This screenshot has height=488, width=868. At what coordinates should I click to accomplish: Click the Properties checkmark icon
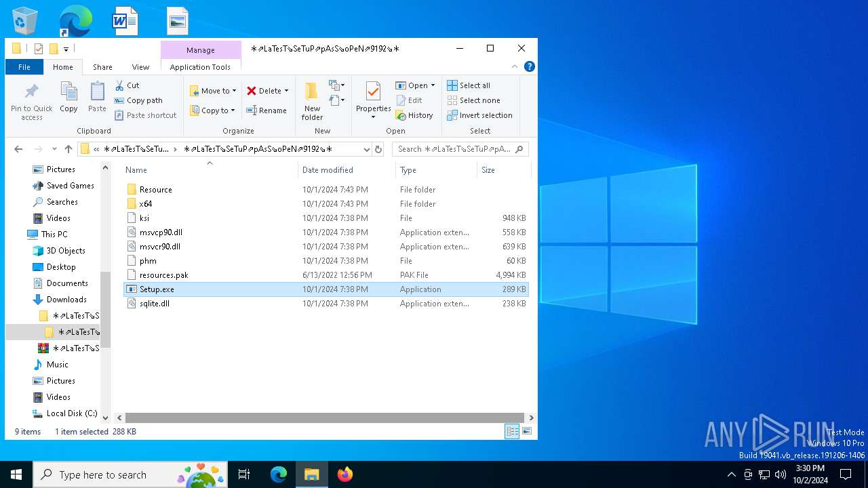tap(373, 91)
